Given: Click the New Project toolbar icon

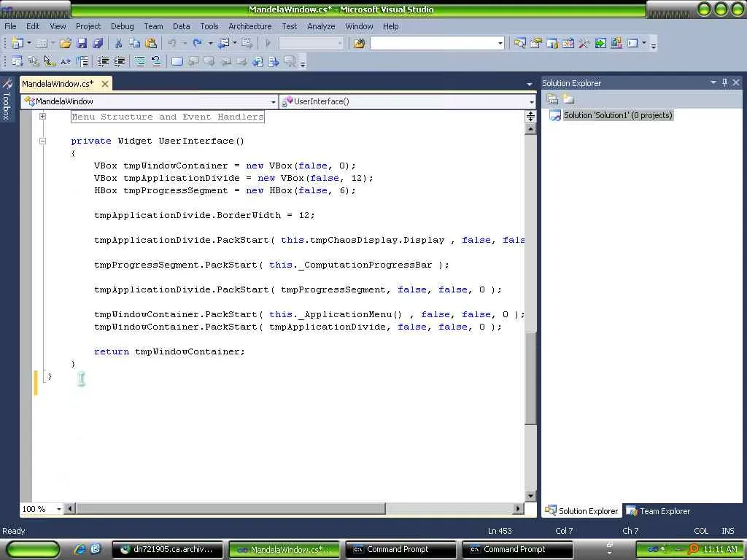Looking at the screenshot, I should 18,43.
